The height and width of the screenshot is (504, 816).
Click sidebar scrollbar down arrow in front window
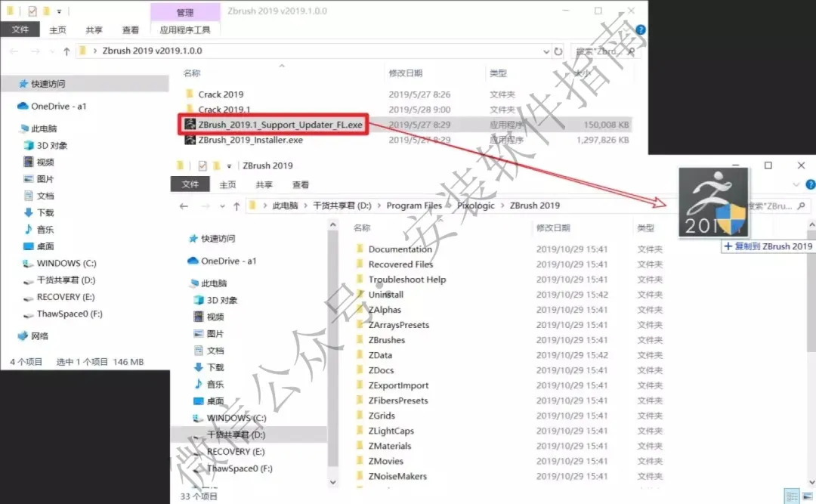pyautogui.click(x=332, y=482)
